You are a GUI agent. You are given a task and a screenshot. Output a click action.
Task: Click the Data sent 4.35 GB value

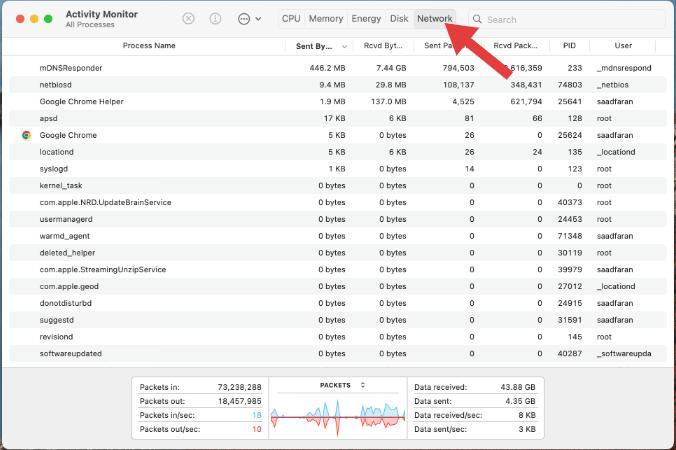[x=520, y=401]
